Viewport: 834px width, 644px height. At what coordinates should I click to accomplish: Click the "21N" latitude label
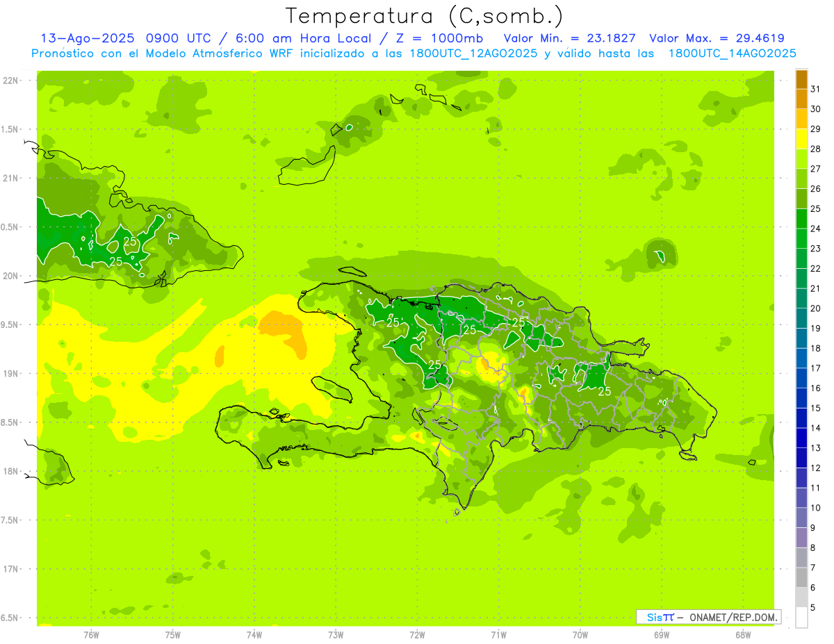point(11,179)
